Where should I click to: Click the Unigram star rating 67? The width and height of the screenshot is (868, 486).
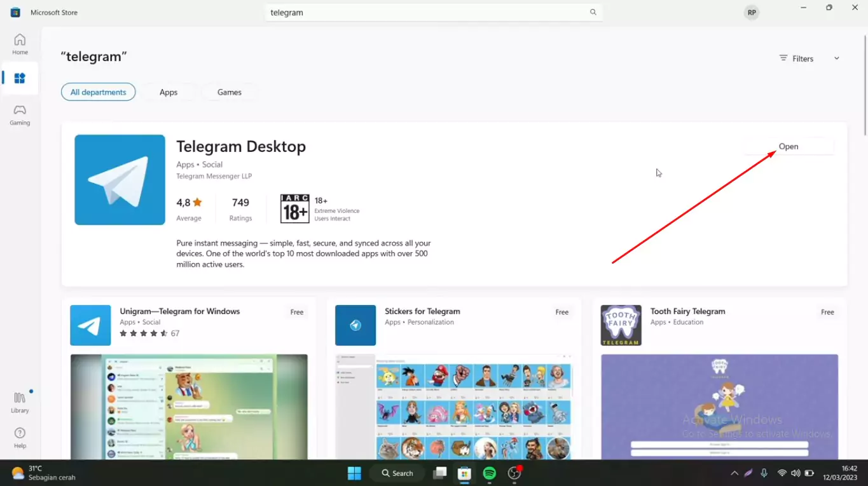[149, 333]
